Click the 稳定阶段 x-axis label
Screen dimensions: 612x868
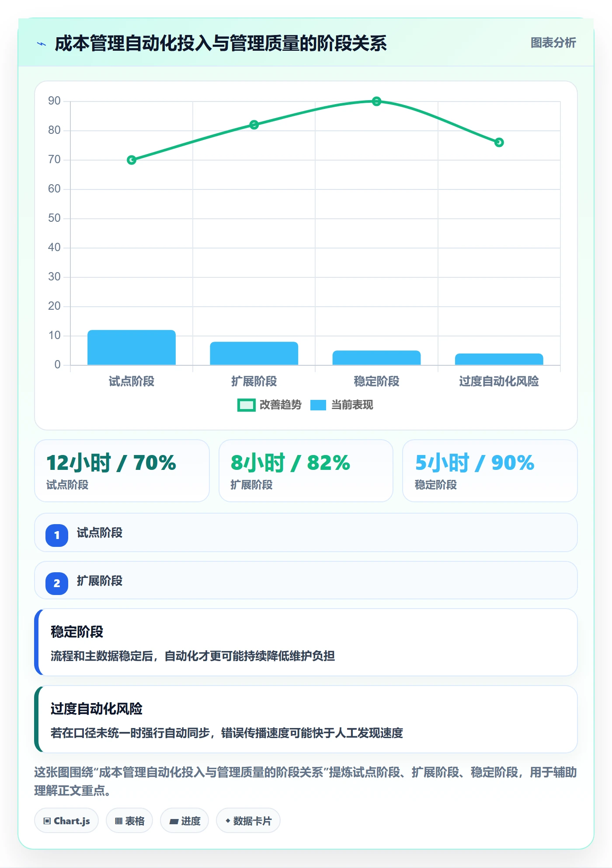coord(376,381)
